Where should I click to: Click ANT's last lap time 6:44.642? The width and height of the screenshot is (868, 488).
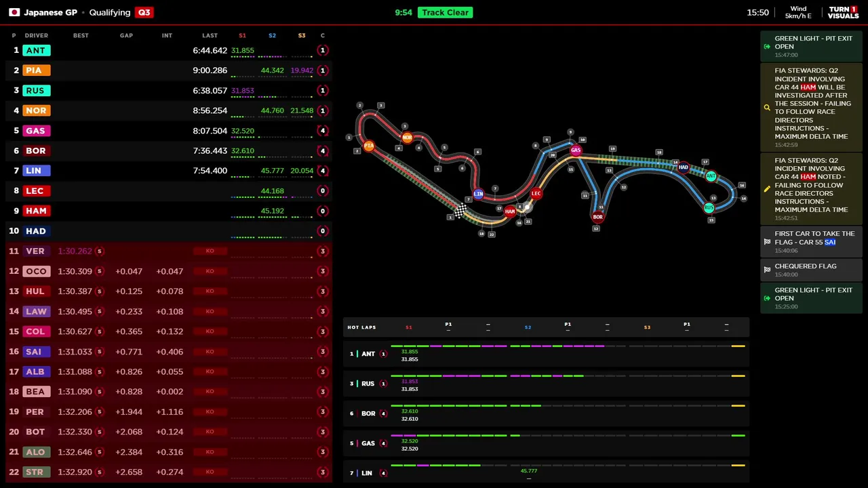tap(210, 51)
